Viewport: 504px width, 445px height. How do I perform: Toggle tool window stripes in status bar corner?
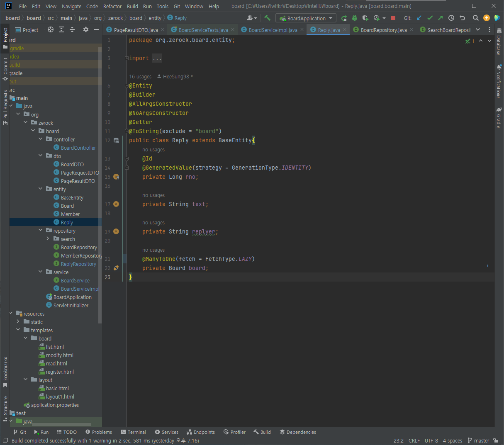pos(5,440)
